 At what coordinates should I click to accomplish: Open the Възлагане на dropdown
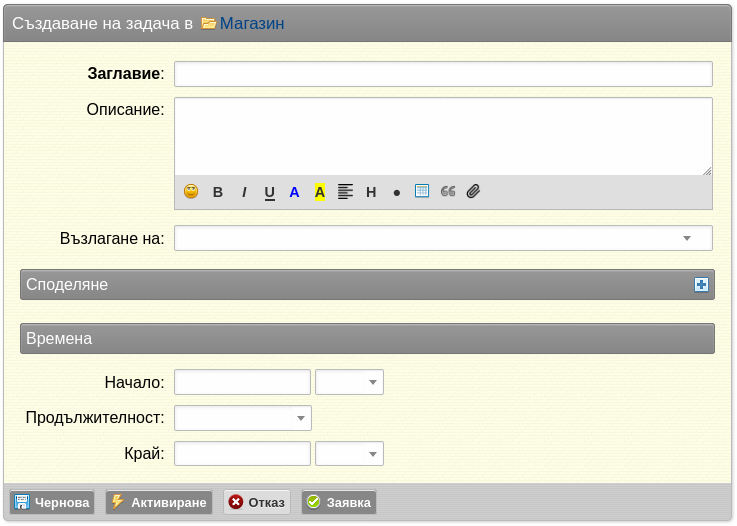pyautogui.click(x=443, y=238)
